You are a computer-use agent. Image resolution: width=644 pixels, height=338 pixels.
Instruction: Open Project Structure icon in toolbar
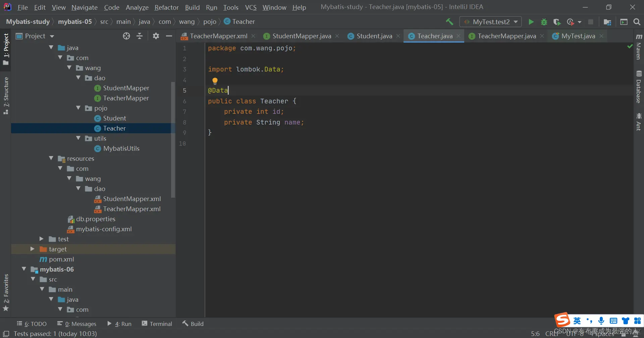(607, 22)
